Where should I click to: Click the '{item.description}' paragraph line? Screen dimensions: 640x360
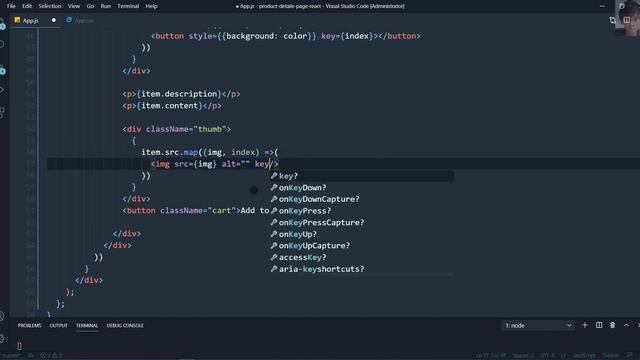tap(181, 94)
